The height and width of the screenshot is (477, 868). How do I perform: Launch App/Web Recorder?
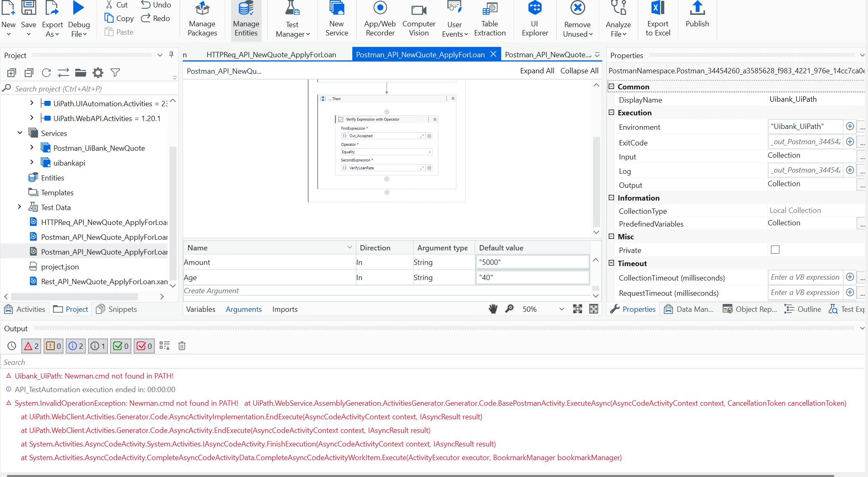(x=380, y=19)
